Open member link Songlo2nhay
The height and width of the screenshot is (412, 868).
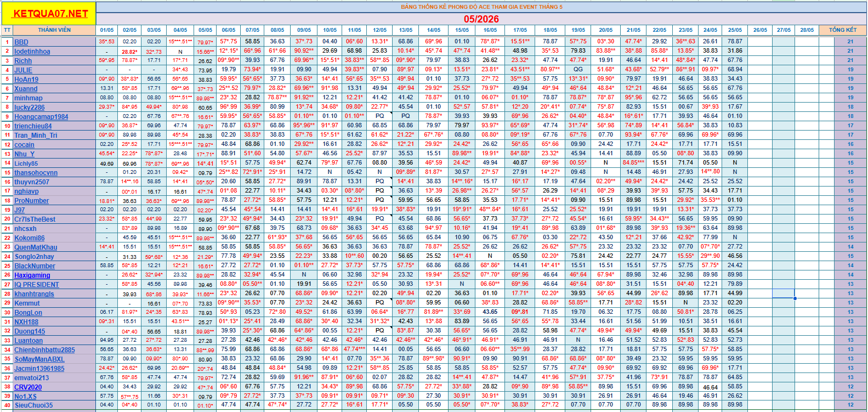click(x=34, y=257)
